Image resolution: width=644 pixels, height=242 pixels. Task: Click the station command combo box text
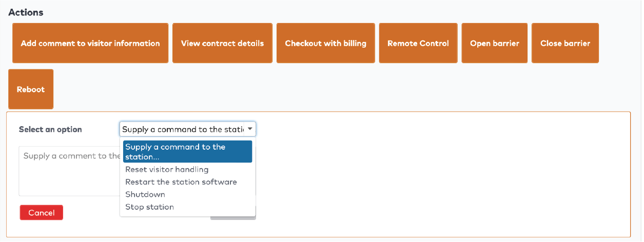[x=182, y=129]
